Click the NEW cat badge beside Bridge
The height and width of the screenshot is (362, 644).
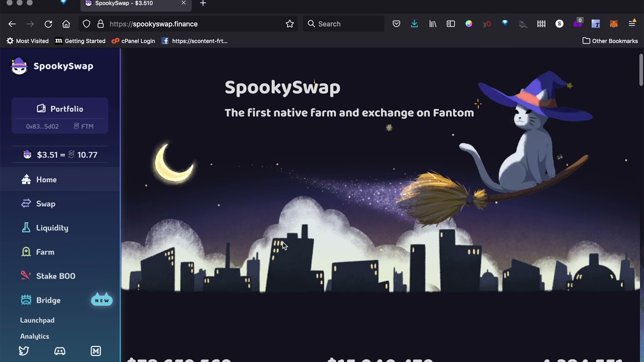102,300
